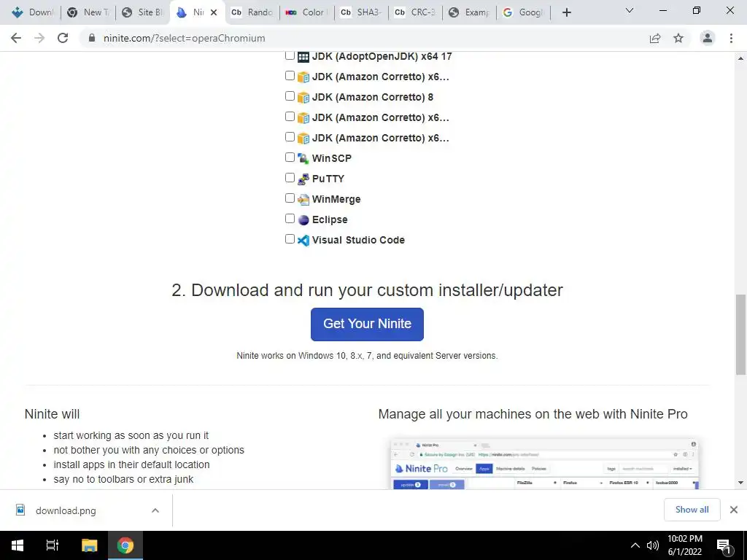Check the WinSCP checkbox
The image size is (747, 560).
click(x=290, y=157)
